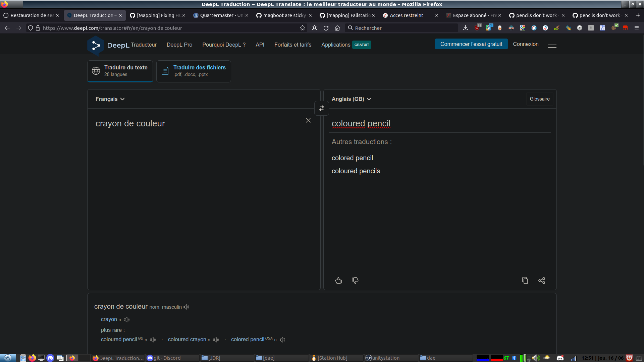This screenshot has width=644, height=362.
Task: Open the DeepL hamburger menu
Action: 552,45
